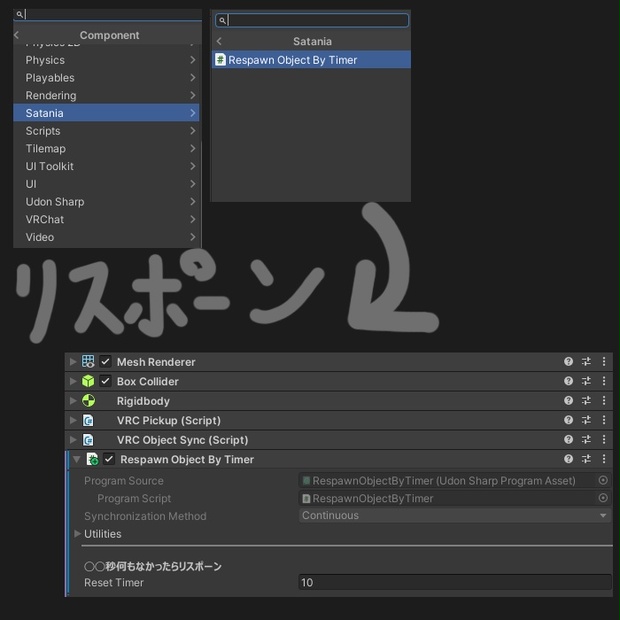Click the Respawn Object By Timer script icon
620x620 pixels.
coord(92,459)
